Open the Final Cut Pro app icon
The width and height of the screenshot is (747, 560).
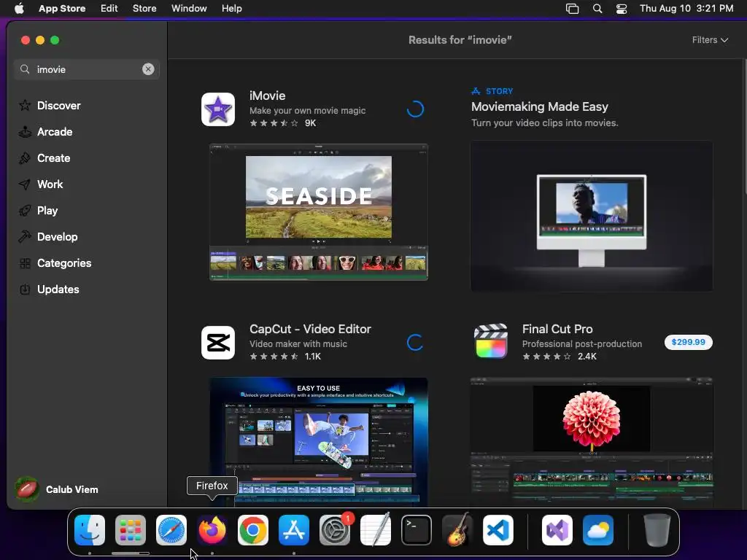[491, 342]
